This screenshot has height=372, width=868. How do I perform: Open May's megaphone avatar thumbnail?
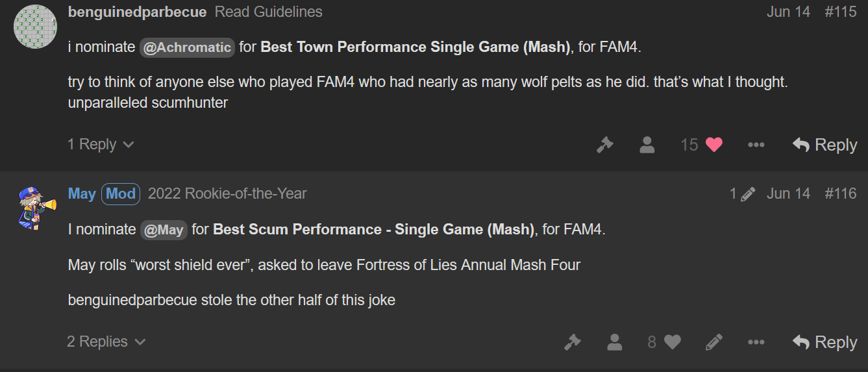point(35,206)
